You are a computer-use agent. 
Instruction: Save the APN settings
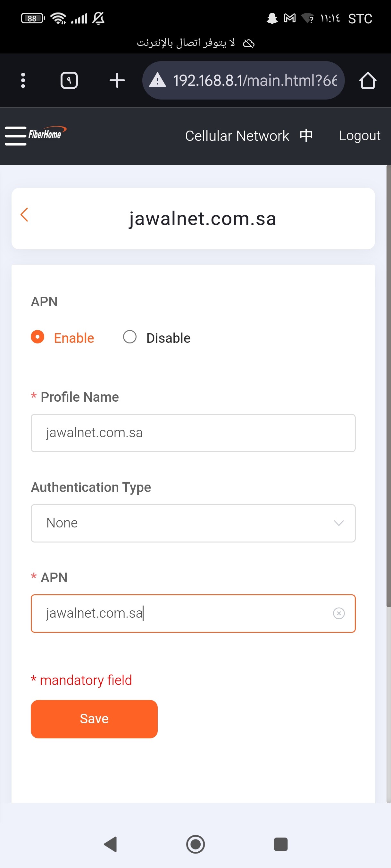(x=94, y=719)
